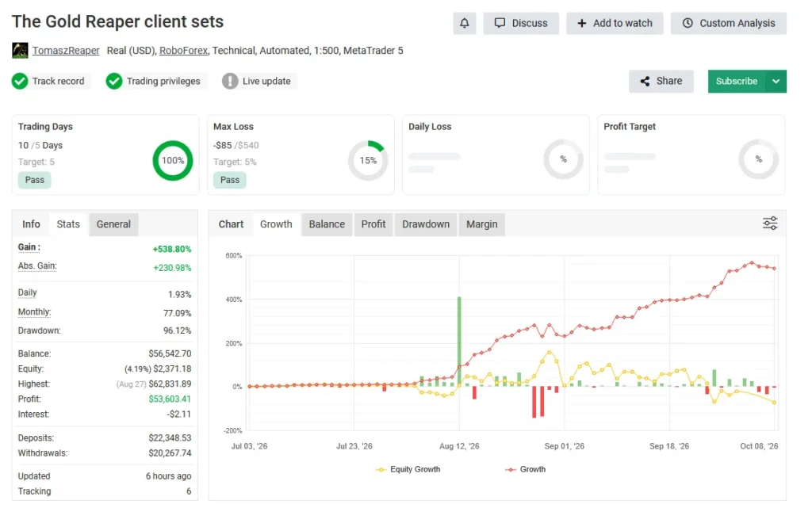Click the Trading privileges checkmark icon
This screenshot has height=508, width=812.
(114, 81)
